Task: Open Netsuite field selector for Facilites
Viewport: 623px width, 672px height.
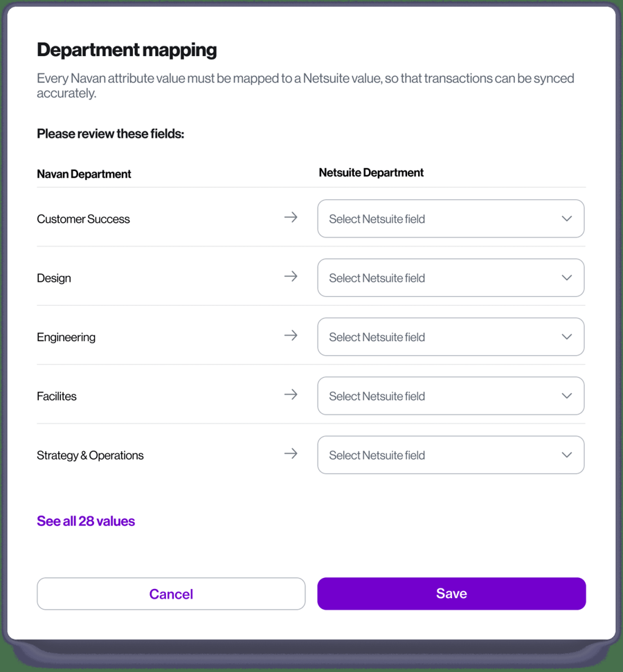Action: [451, 396]
